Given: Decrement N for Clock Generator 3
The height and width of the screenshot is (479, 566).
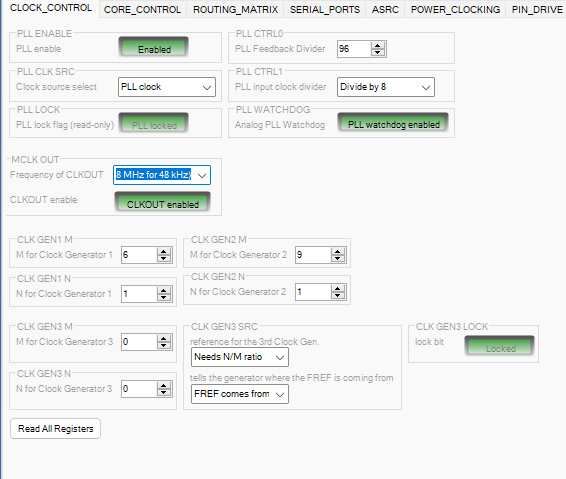Looking at the screenshot, I should (x=164, y=392).
